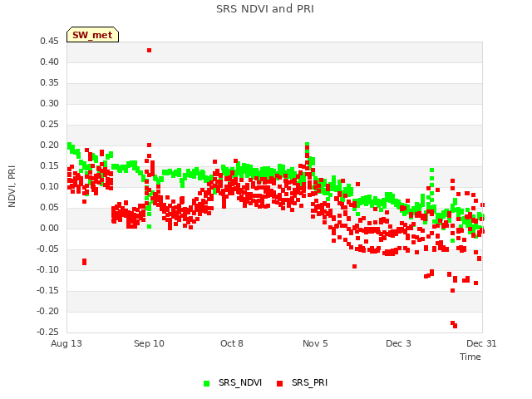Viewport: 532px width, 399px height.
Task: Click the NDVI, PRI y-axis title
Action: [x=12, y=186]
